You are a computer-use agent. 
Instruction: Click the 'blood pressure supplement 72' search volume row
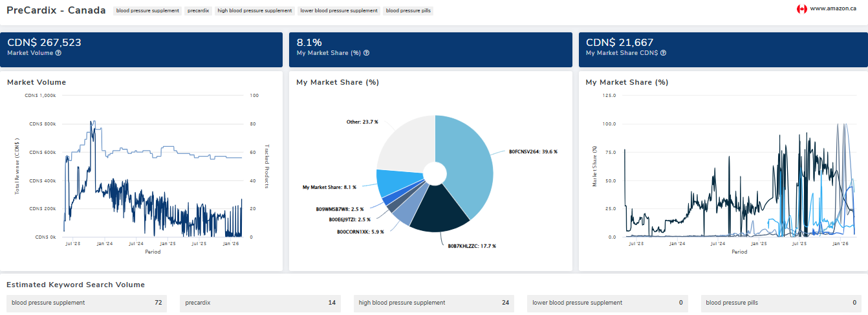[87, 303]
